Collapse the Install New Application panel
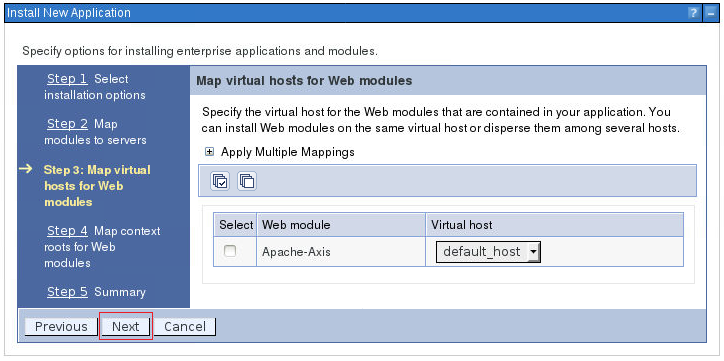Viewport: 724px width, 361px height. (x=710, y=13)
